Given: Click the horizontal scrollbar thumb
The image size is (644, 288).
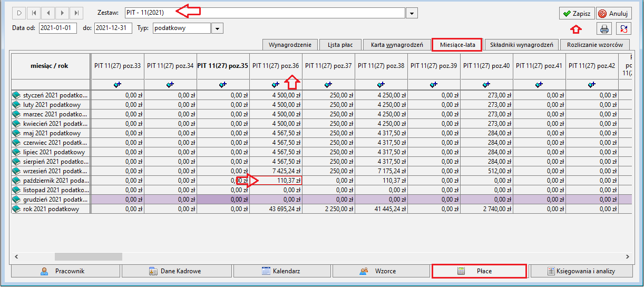Looking at the screenshot, I should pyautogui.click(x=89, y=256).
